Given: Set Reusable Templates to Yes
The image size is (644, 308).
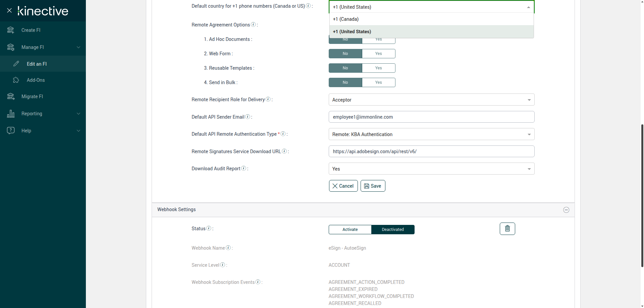Looking at the screenshot, I should [379, 68].
